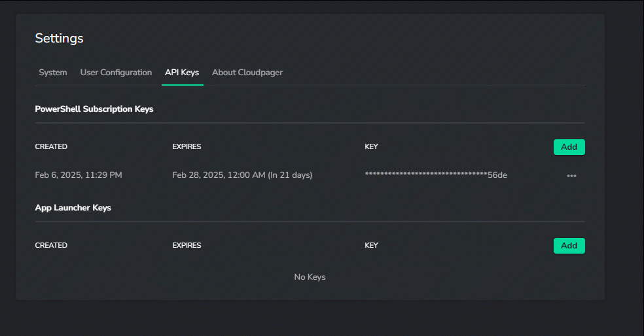Click the EXPIRES header under PowerShell Subscription Keys
Viewport: 644px width, 336px height.
(x=187, y=147)
